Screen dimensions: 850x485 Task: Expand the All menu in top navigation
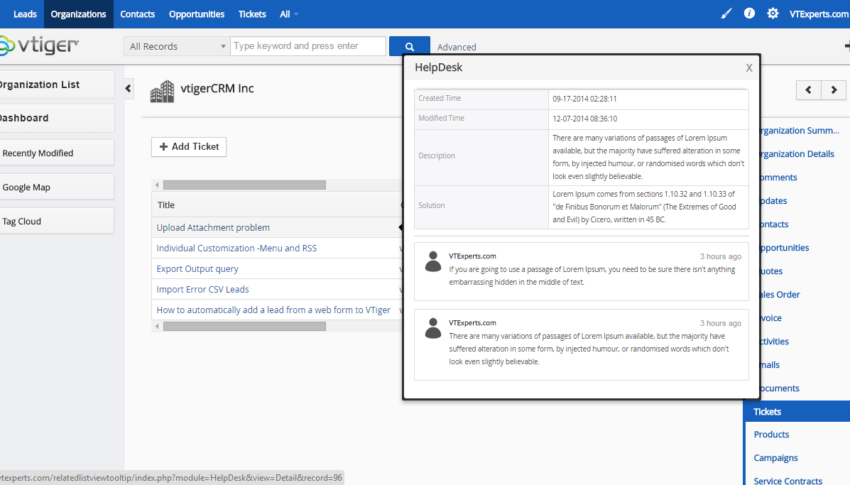click(288, 14)
